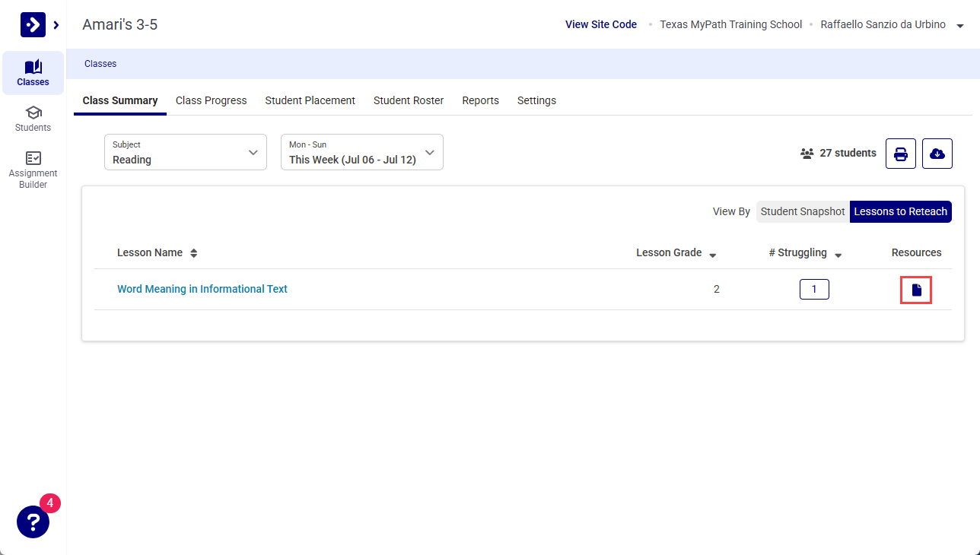
Task: Sort by Lesson Name arrows
Action: click(x=194, y=253)
